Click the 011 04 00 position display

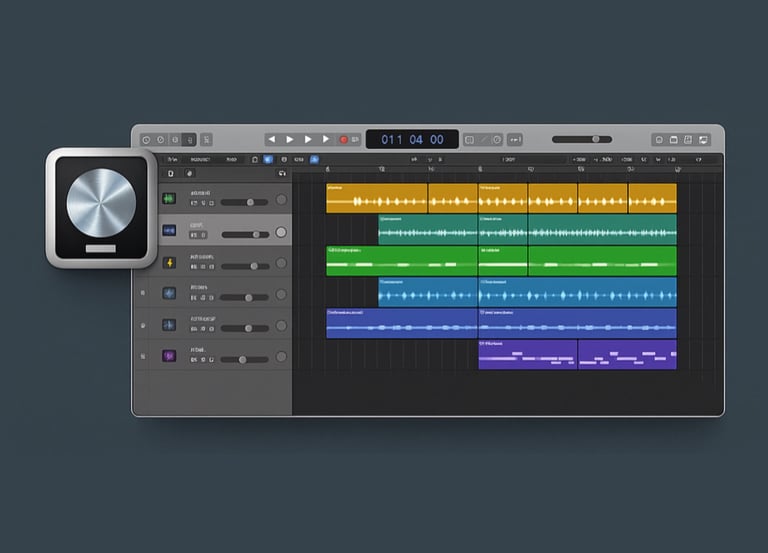(412, 140)
